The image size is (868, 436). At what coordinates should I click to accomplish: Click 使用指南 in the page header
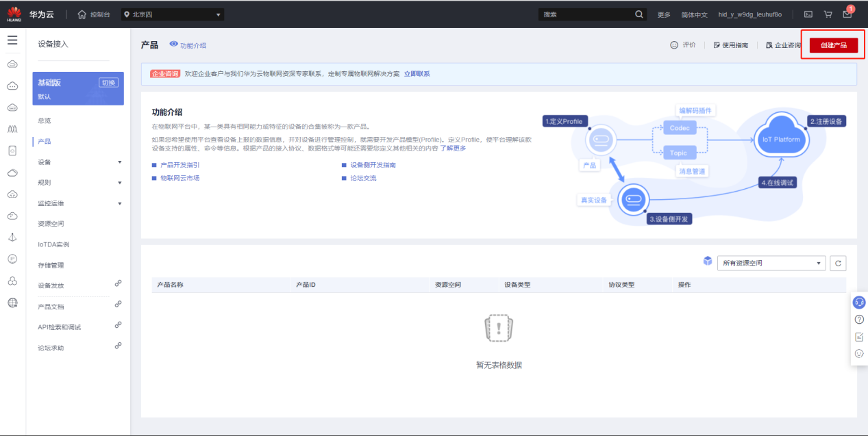pyautogui.click(x=730, y=45)
